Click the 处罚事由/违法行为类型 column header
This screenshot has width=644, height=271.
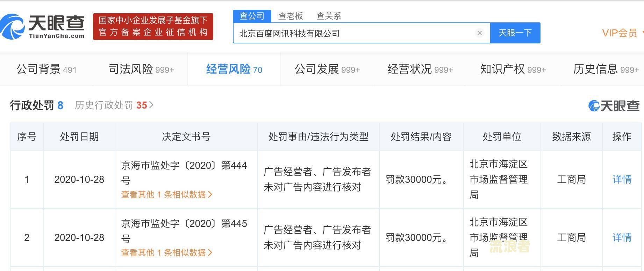319,137
